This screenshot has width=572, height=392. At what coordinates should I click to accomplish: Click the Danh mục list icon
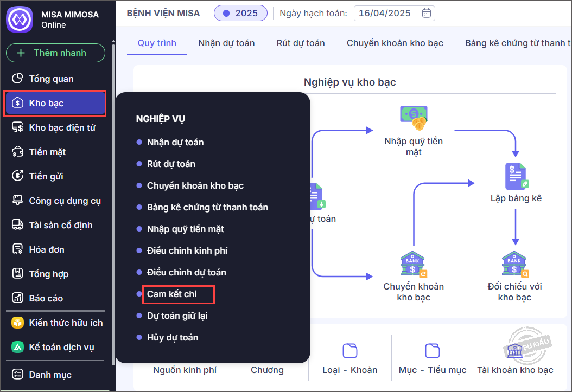(17, 375)
